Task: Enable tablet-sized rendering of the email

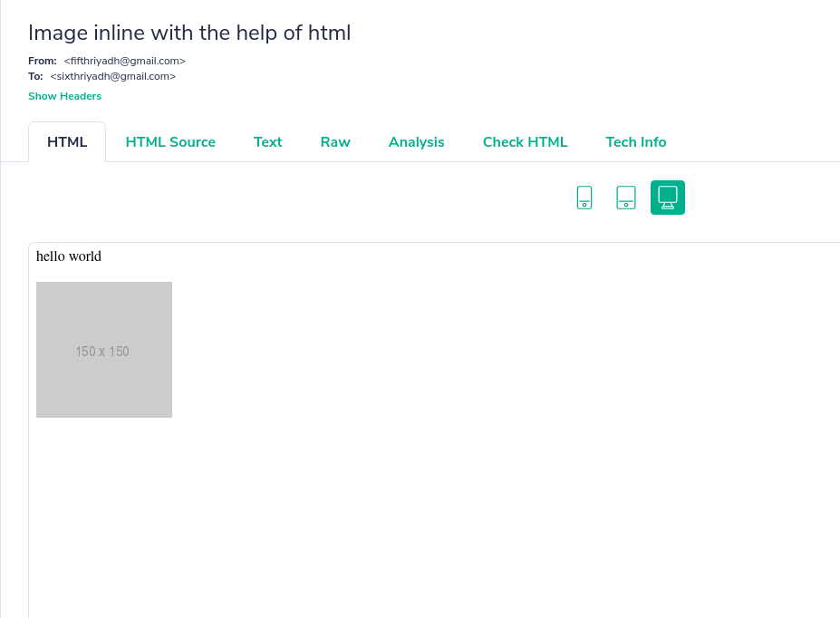Action: tap(625, 197)
